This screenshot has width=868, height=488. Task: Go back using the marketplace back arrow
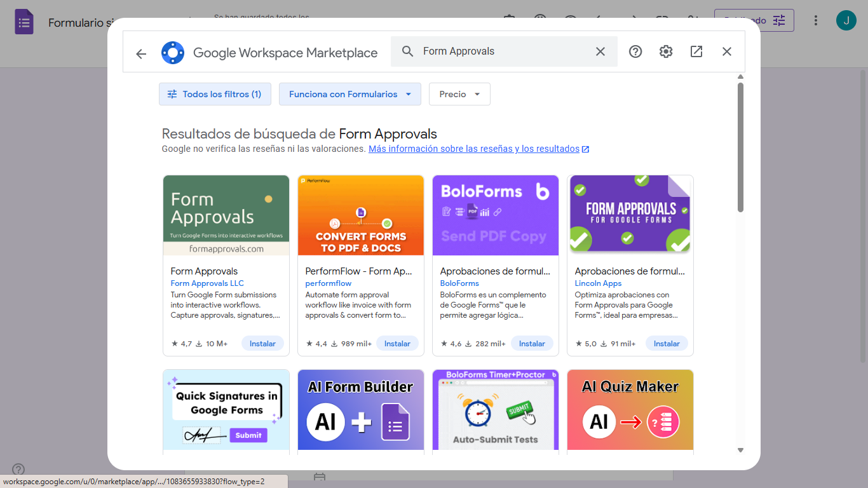(x=141, y=53)
